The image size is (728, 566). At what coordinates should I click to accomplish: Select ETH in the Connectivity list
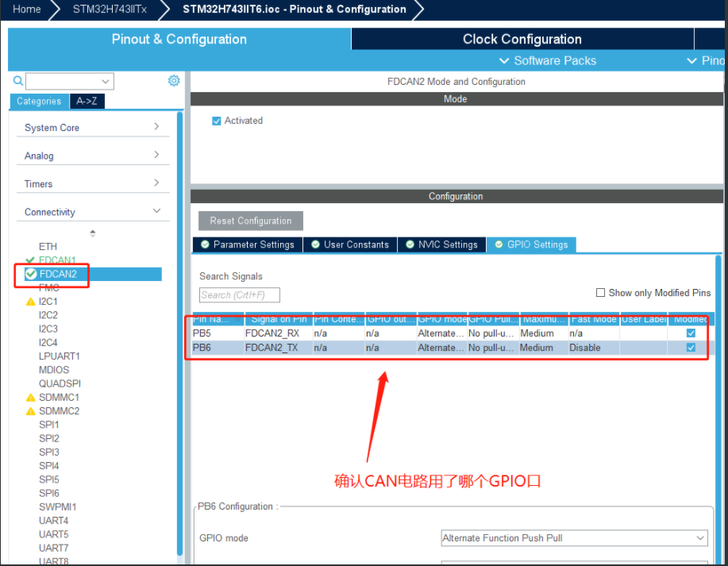click(48, 247)
